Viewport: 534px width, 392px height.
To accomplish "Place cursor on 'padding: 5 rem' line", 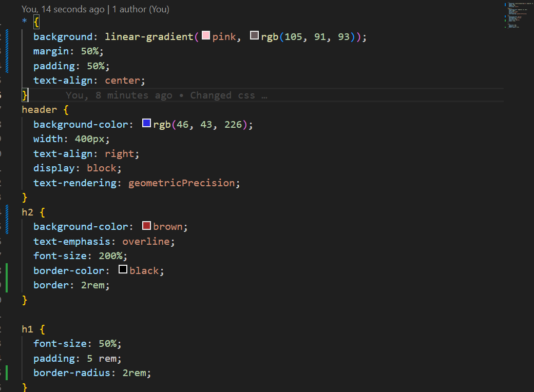I will coord(78,359).
